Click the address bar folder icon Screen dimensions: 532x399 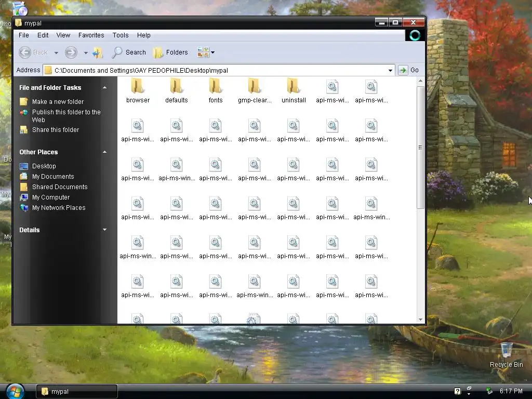48,70
